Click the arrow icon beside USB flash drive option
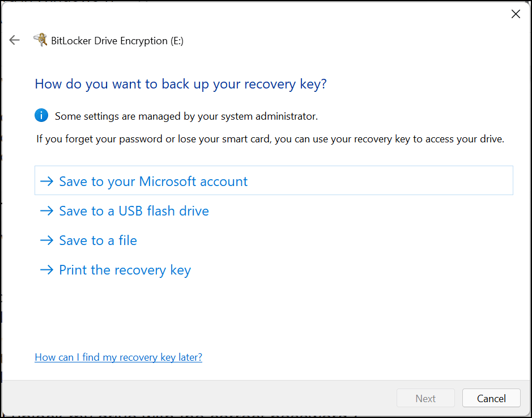The width and height of the screenshot is (532, 418). click(x=46, y=211)
